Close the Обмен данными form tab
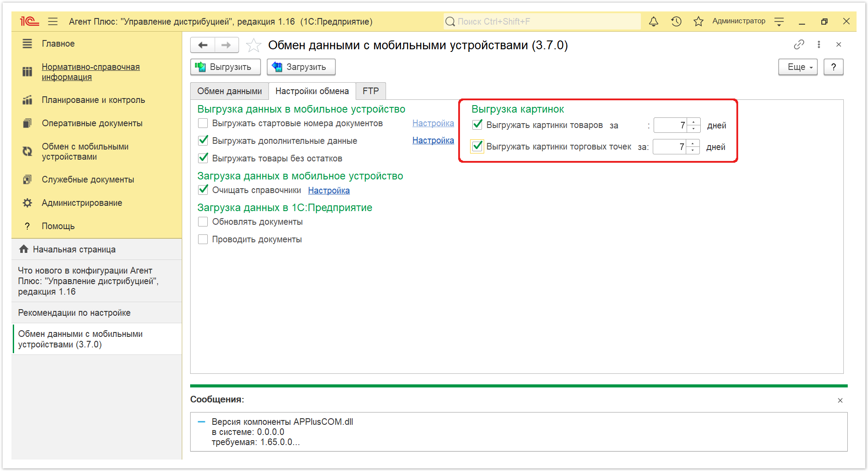The image size is (868, 471). point(839,44)
